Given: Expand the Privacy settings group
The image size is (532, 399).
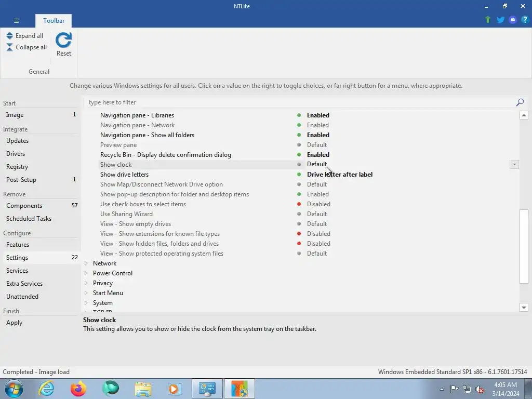Looking at the screenshot, I should coord(86,283).
